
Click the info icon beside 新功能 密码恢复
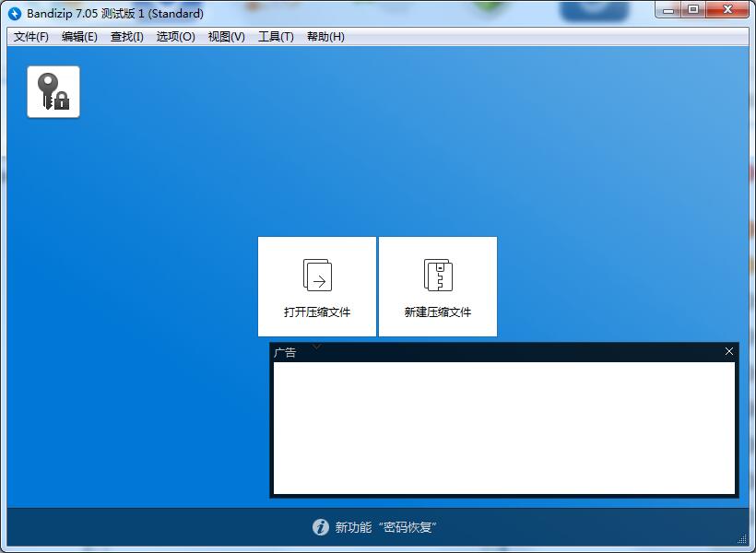coord(320,527)
